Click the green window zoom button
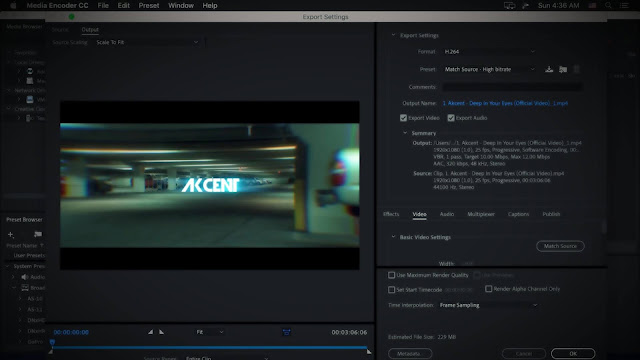Viewport: 640px width, 360px height. [71, 17]
